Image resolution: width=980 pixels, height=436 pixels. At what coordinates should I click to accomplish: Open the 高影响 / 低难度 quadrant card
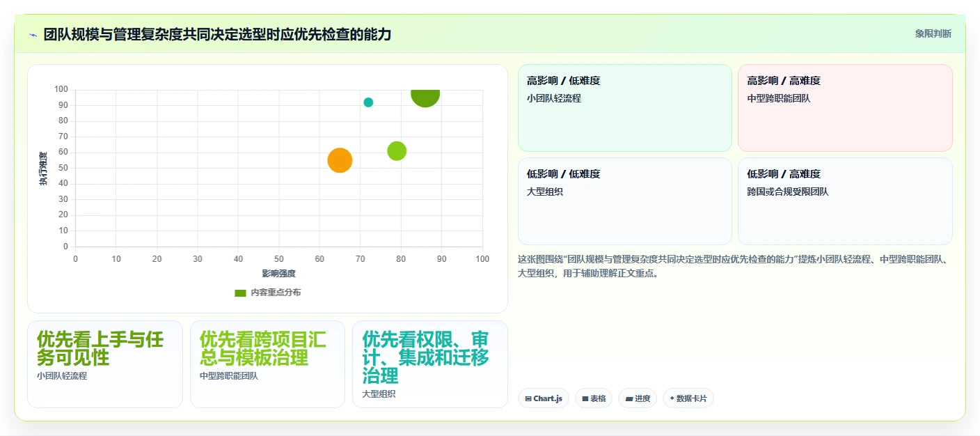pos(624,108)
